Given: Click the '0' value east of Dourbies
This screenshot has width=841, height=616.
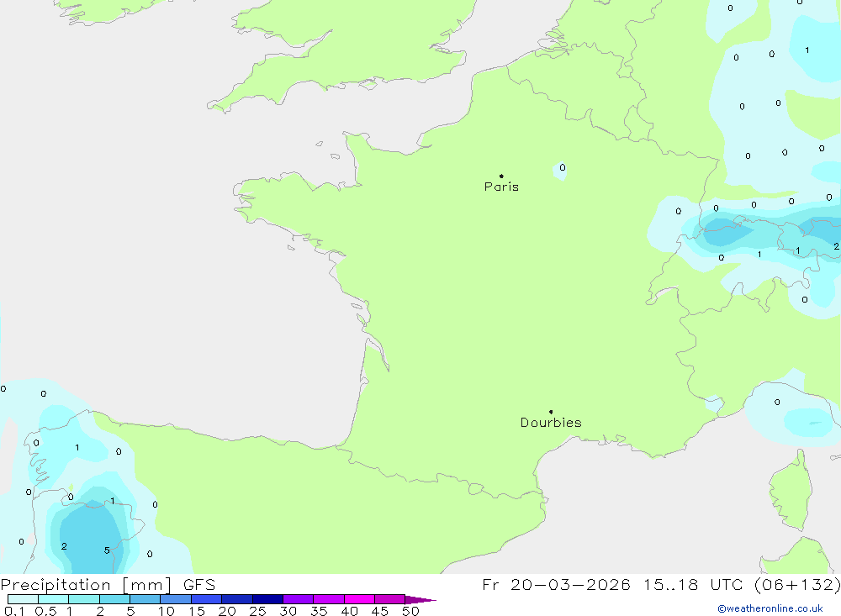Looking at the screenshot, I should point(777,402).
